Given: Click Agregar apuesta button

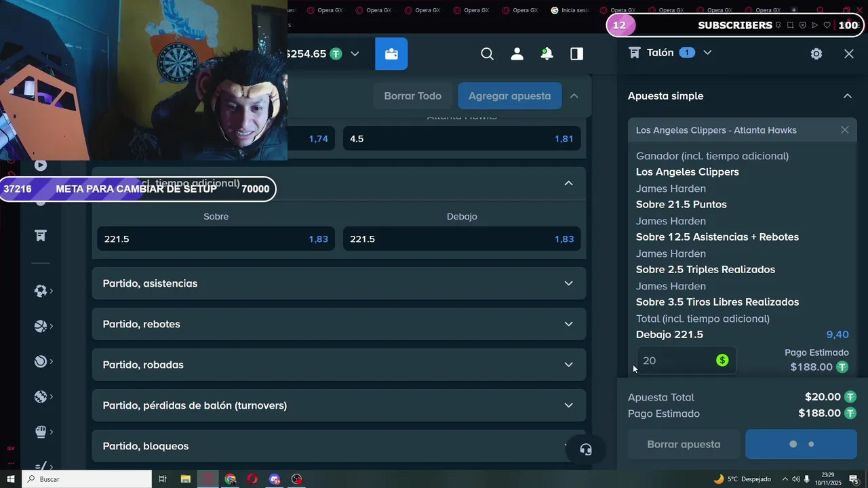Looking at the screenshot, I should tap(509, 96).
